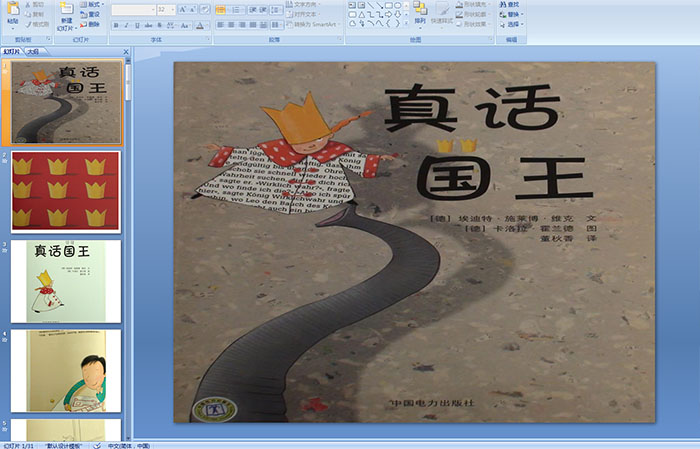
Task: Center align the paragraph text
Action: coord(231,25)
